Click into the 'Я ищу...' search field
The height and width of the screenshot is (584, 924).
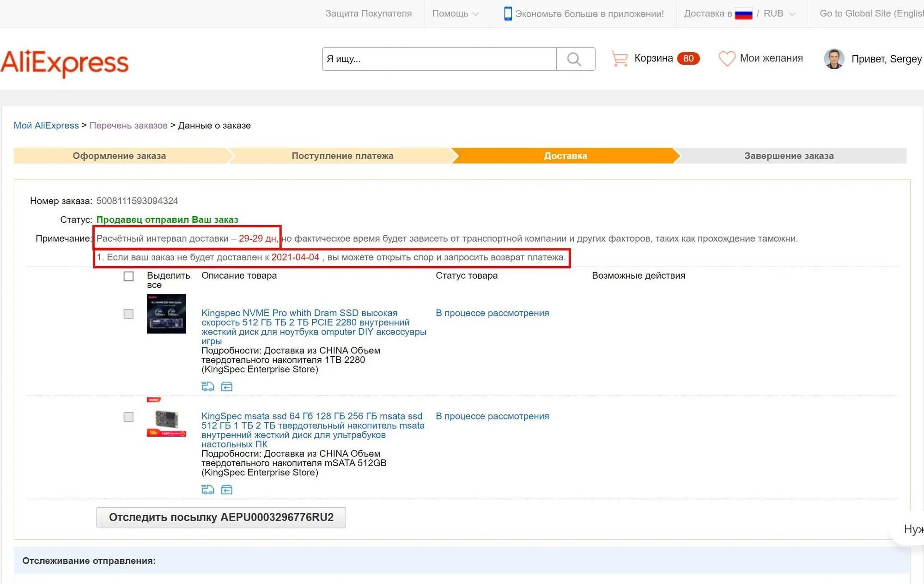click(x=439, y=59)
